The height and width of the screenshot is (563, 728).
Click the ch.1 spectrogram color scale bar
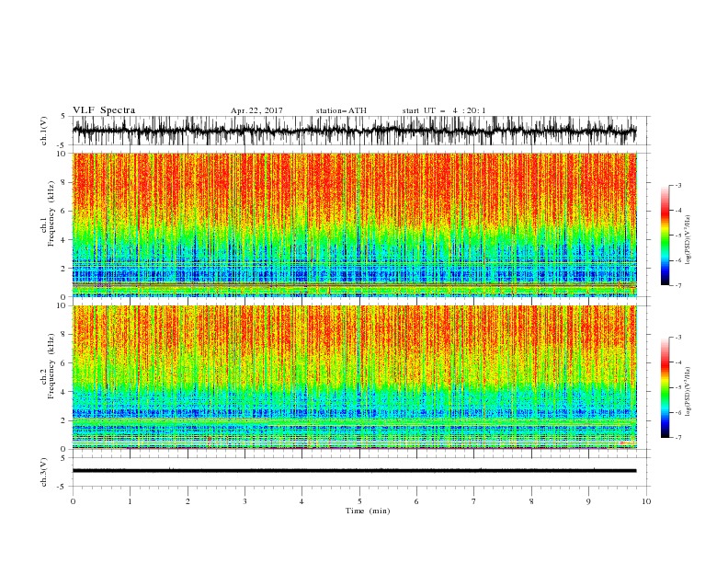[x=665, y=236]
